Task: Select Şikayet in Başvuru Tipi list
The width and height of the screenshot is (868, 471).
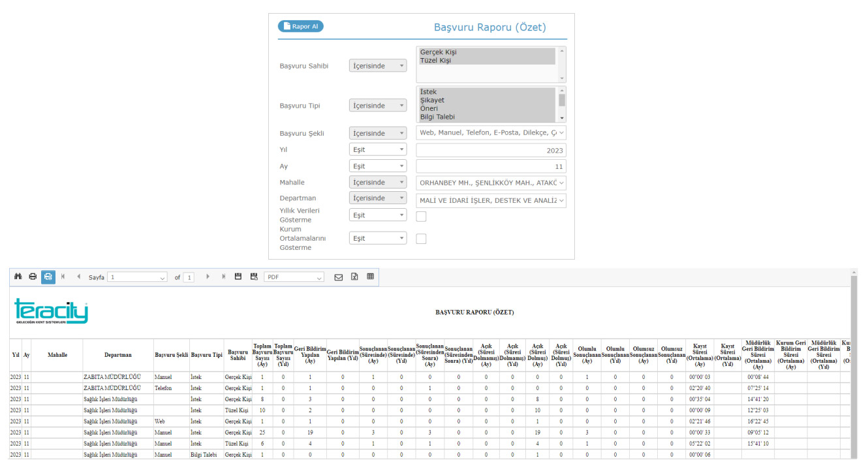Action: [487, 101]
